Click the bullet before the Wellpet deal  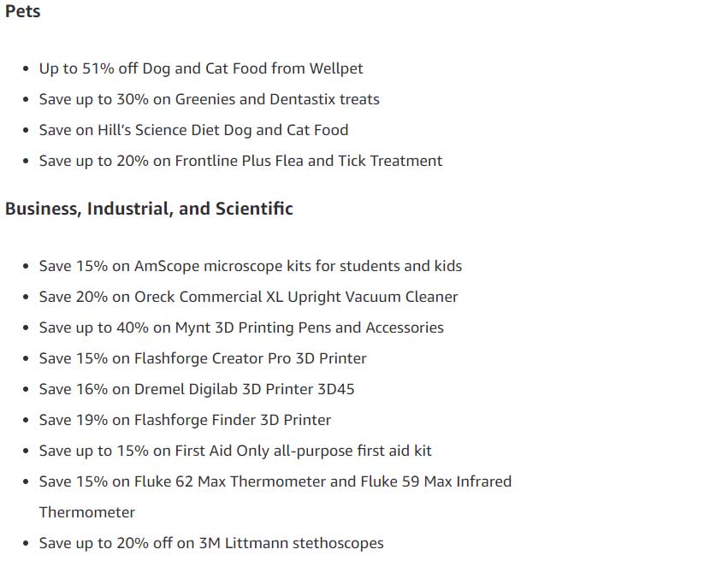tap(26, 69)
